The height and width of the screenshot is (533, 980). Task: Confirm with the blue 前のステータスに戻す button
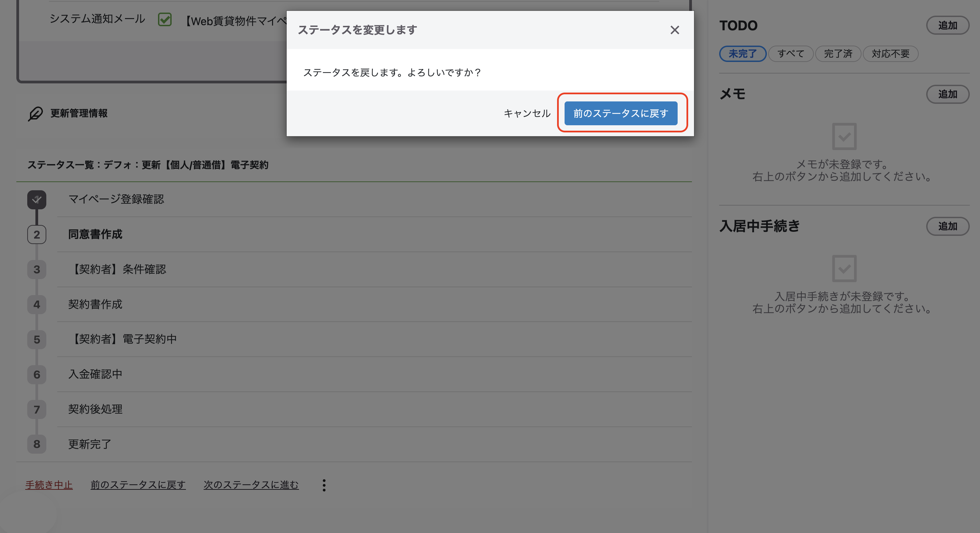click(x=621, y=113)
